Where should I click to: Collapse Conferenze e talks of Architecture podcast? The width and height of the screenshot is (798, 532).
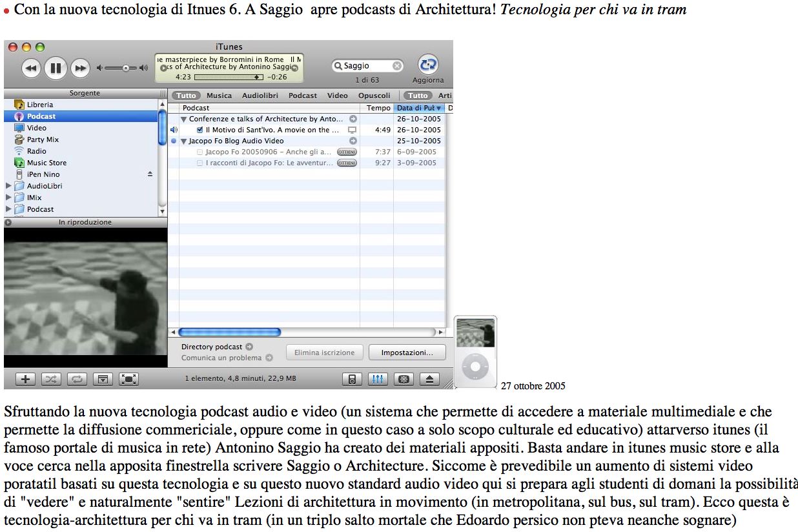click(x=184, y=119)
